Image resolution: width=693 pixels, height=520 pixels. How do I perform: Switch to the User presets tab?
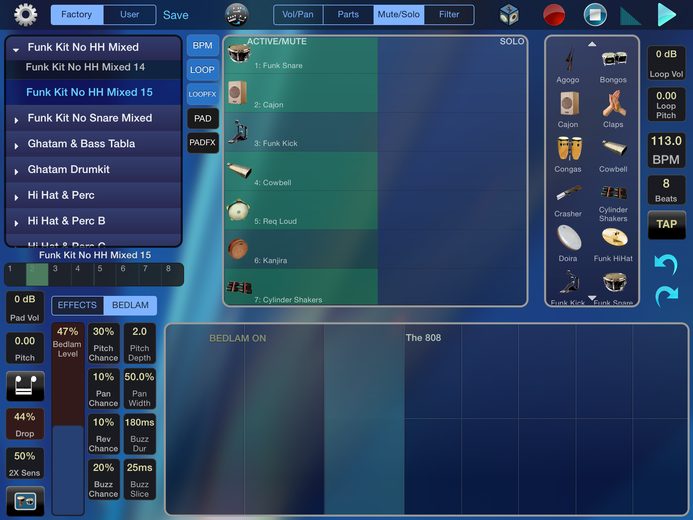tap(129, 15)
